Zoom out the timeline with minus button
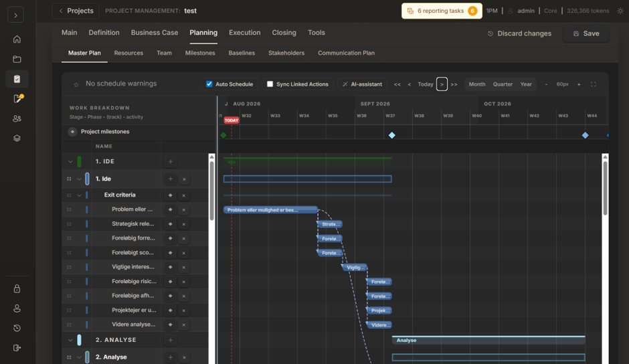This screenshot has width=629, height=364. tap(546, 84)
